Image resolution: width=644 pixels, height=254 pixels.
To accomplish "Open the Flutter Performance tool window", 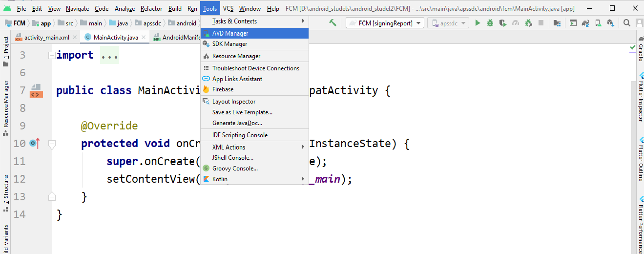I will click(640, 225).
